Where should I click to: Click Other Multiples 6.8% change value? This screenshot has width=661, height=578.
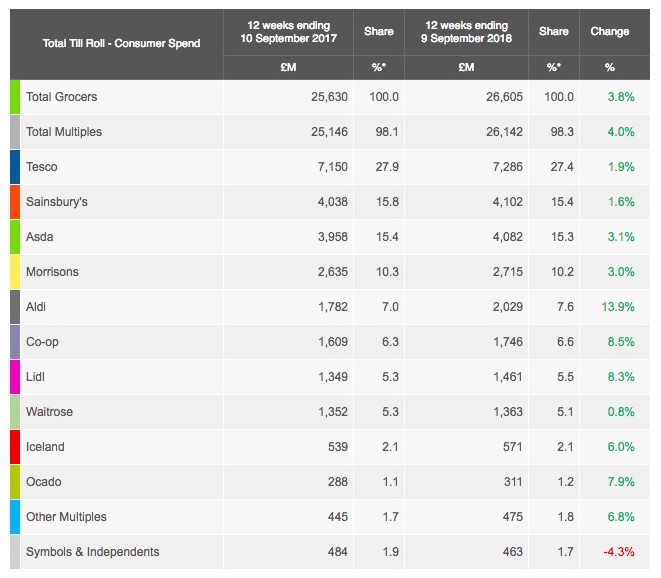tap(621, 517)
